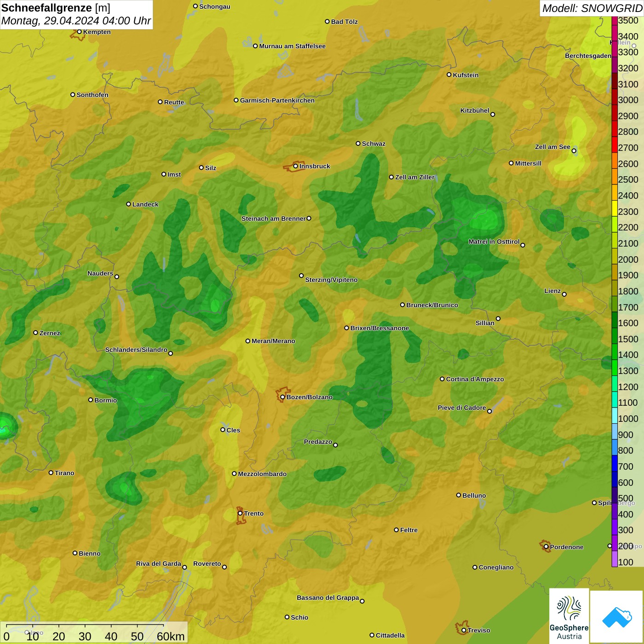Click the Zell am See location dot

click(x=574, y=150)
